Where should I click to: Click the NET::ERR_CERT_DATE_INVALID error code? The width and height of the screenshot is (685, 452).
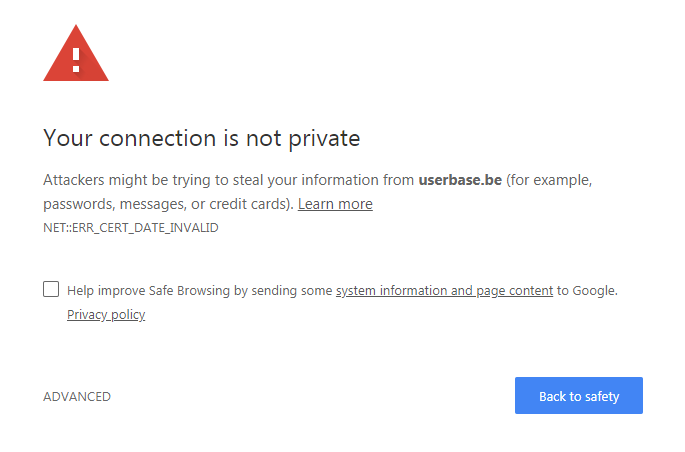pos(130,228)
